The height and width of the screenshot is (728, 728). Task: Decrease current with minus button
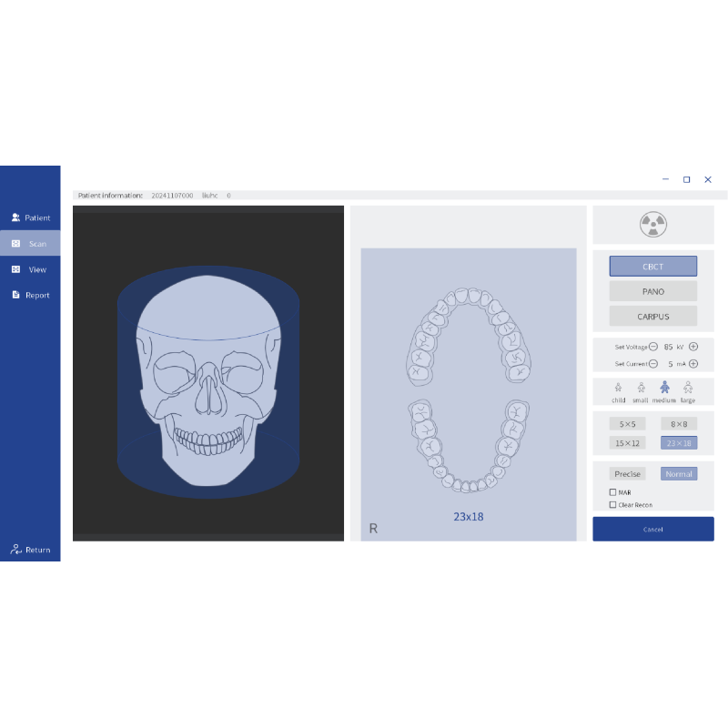[x=653, y=364]
